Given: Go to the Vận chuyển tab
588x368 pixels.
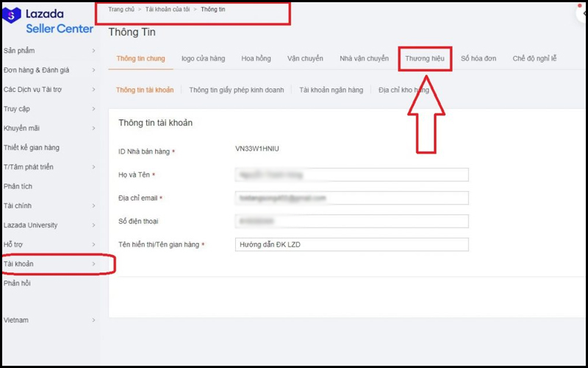Looking at the screenshot, I should pyautogui.click(x=305, y=58).
